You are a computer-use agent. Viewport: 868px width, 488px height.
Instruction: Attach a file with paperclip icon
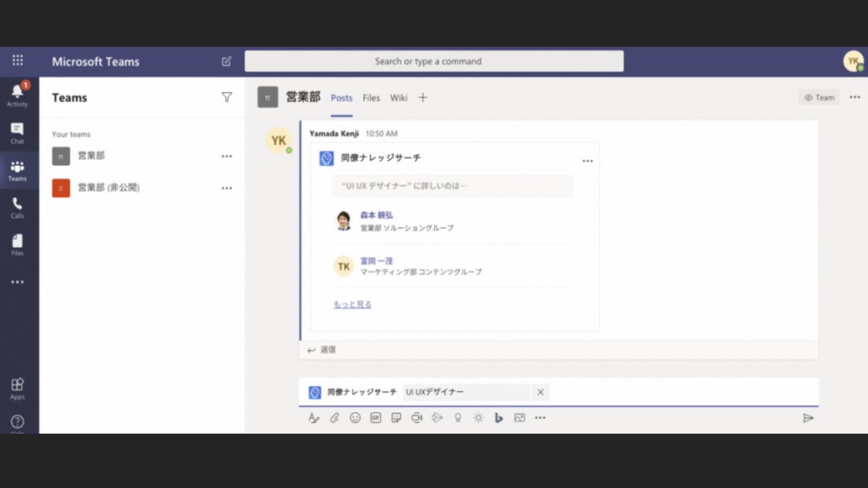[334, 418]
